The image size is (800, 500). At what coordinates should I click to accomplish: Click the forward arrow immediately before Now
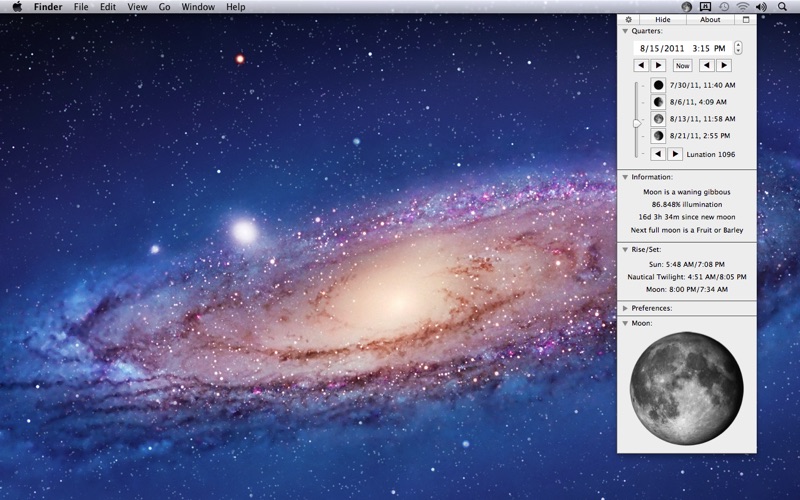coord(658,65)
